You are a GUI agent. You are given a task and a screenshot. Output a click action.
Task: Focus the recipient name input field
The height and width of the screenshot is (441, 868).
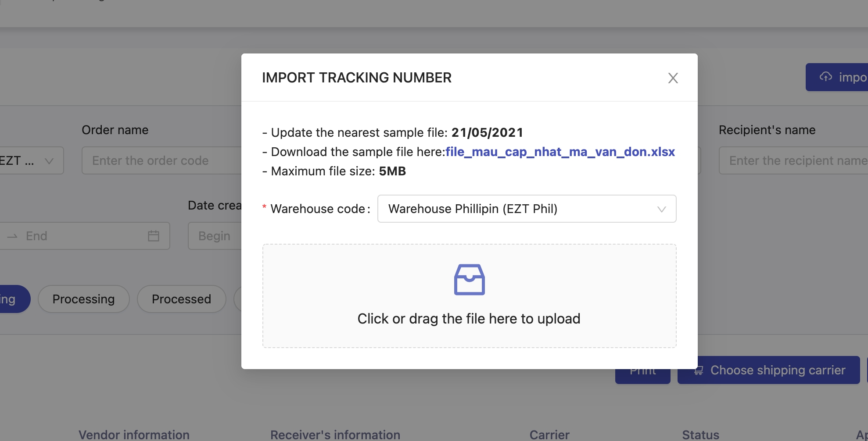click(794, 160)
